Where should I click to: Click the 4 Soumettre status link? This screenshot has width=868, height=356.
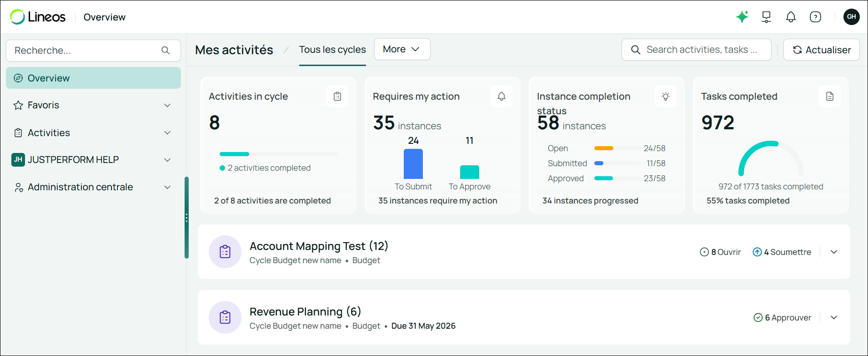click(x=782, y=252)
